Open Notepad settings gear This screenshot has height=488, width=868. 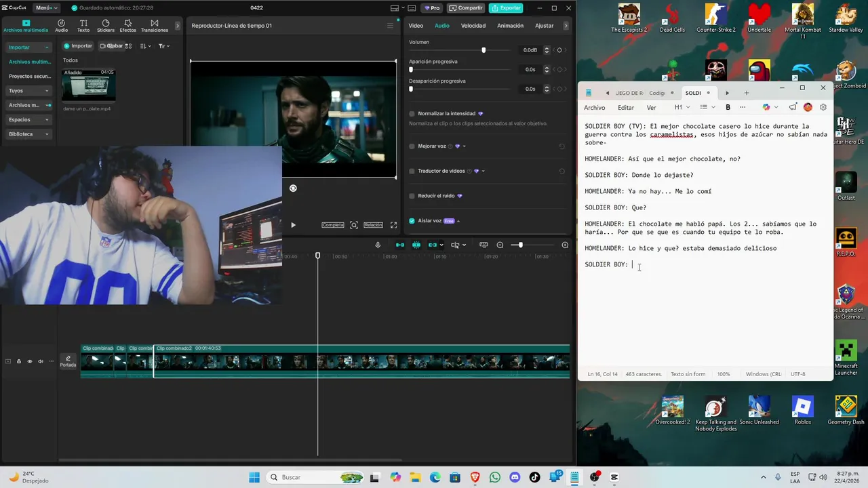click(x=823, y=107)
